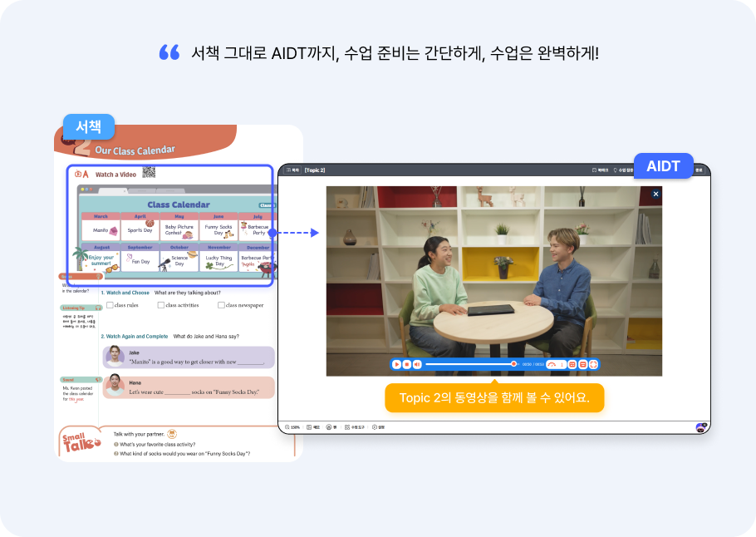Click the '2. Watch Again and Complete' text

click(135, 337)
